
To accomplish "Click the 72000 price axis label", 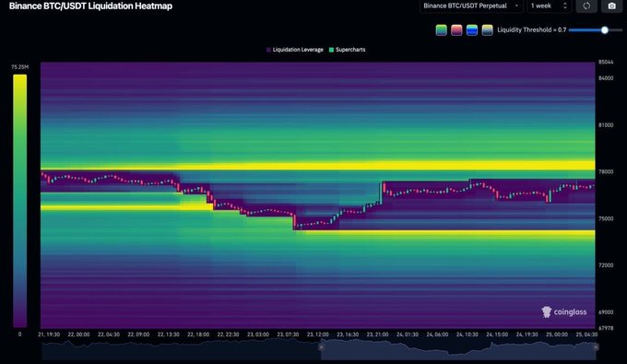I will click(606, 265).
